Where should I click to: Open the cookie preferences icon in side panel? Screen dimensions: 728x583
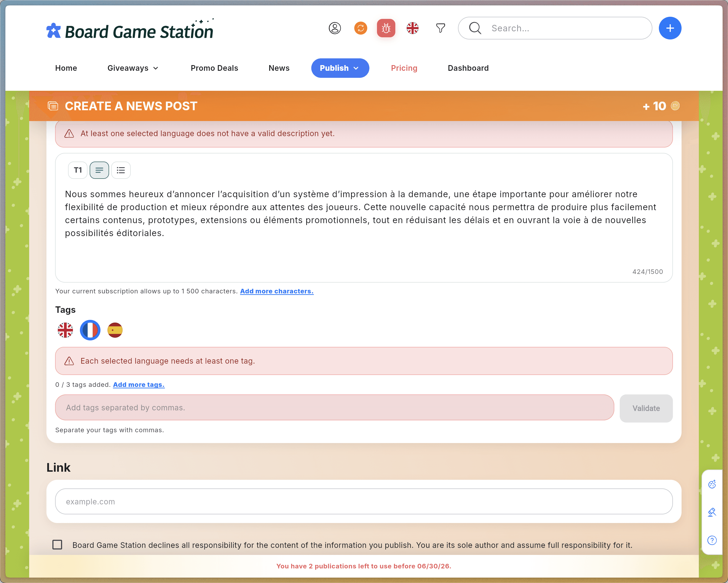[x=712, y=484]
